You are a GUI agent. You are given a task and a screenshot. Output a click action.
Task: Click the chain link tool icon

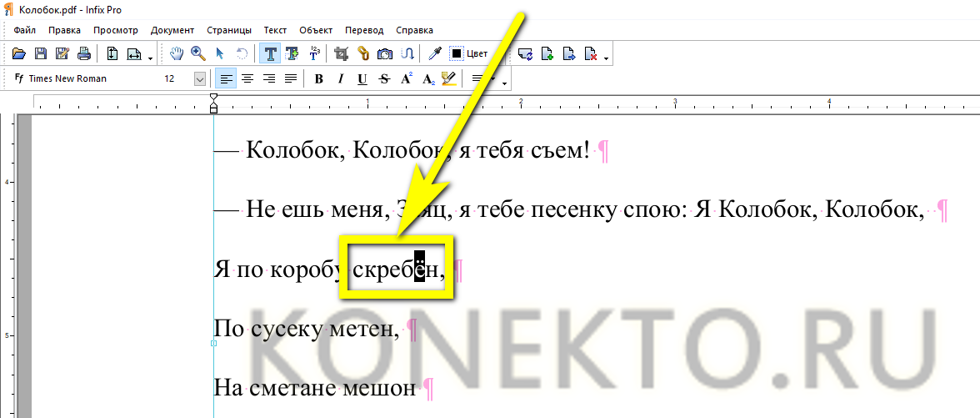363,54
